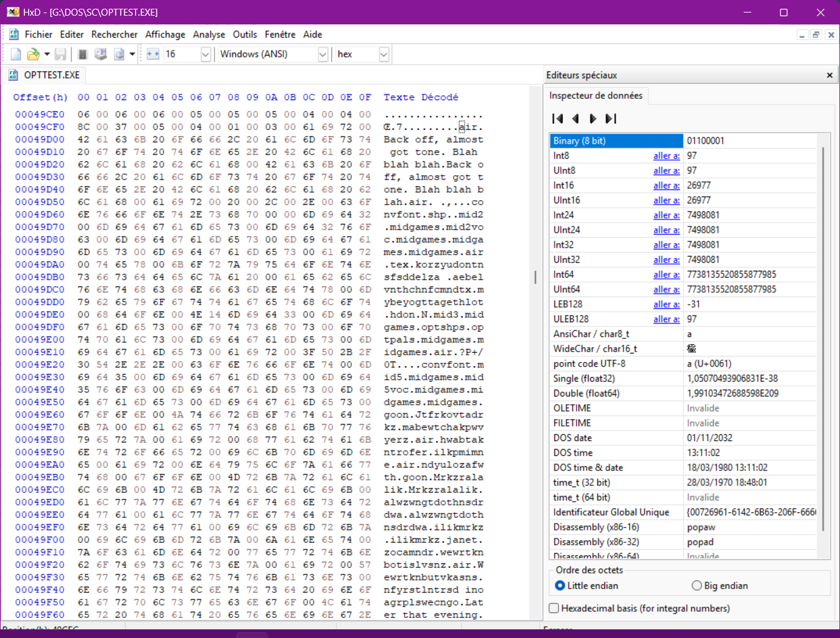This screenshot has width=840, height=638.
Task: Close the inner OPTTEST.EXE document window
Action: pyautogui.click(x=831, y=35)
